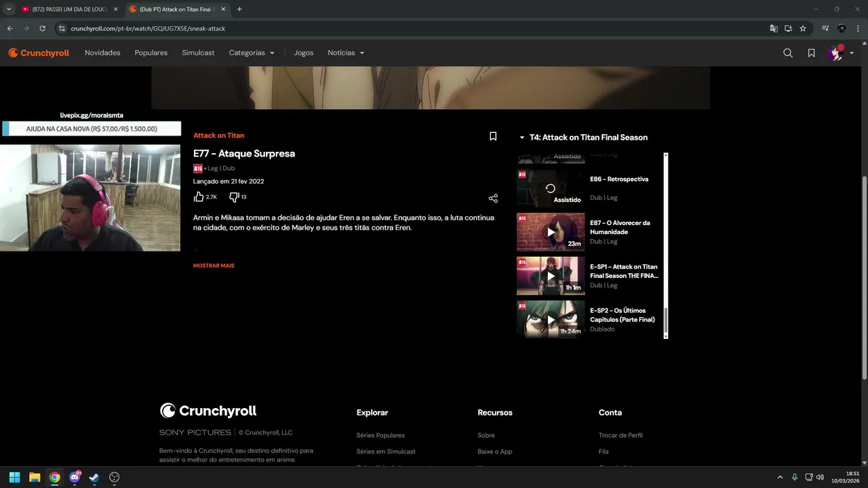The width and height of the screenshot is (868, 488).
Task: Open footer link Fila
Action: click(x=604, y=451)
